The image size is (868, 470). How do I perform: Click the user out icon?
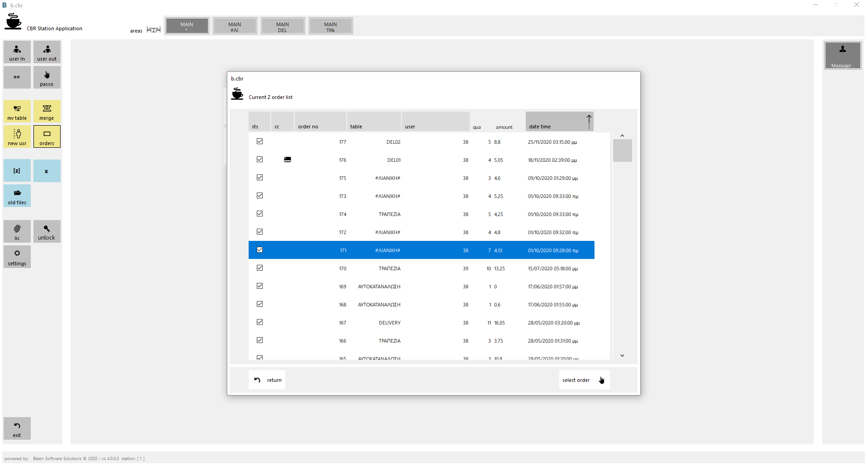[x=47, y=50]
